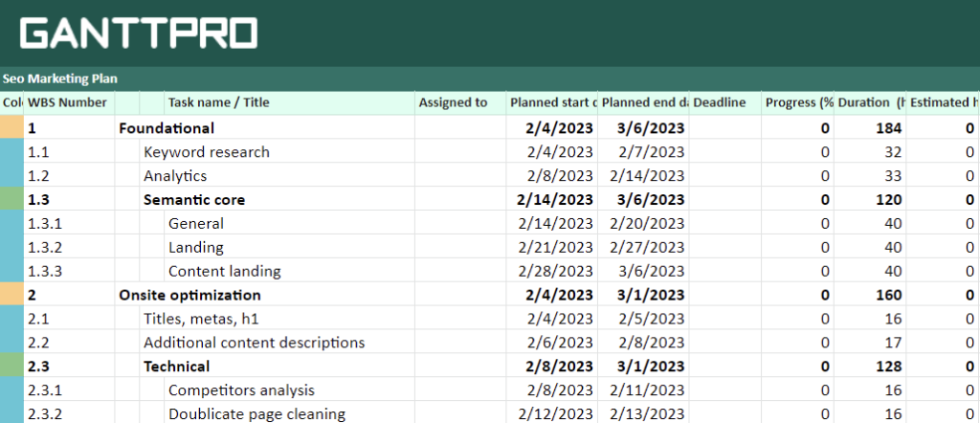Click the orange color cell for Foundational
980x423 pixels.
[11, 128]
